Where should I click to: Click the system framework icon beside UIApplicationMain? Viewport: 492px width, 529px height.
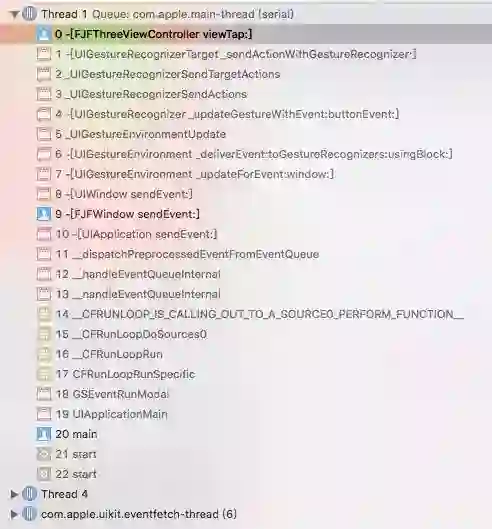44,414
